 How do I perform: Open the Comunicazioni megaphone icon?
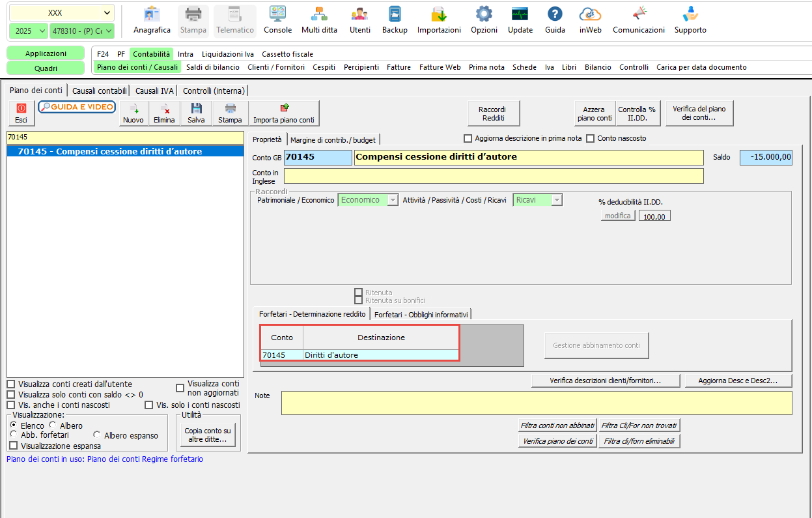pos(639,21)
